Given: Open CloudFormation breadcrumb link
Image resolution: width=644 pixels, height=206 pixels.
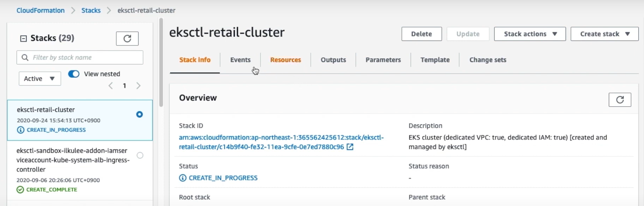Looking at the screenshot, I should pos(40,10).
